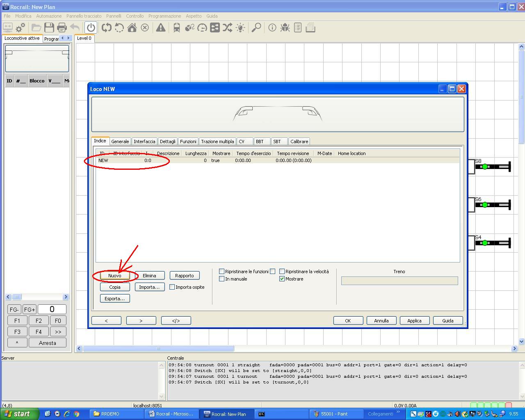This screenshot has width=525, height=420.
Task: Click the Treno text field
Action: tap(399, 281)
